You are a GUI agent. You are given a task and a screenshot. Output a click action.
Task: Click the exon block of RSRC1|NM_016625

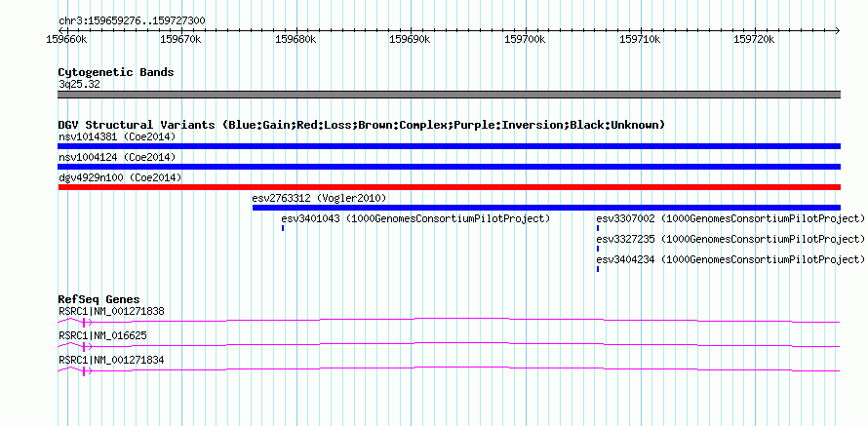click(x=84, y=346)
